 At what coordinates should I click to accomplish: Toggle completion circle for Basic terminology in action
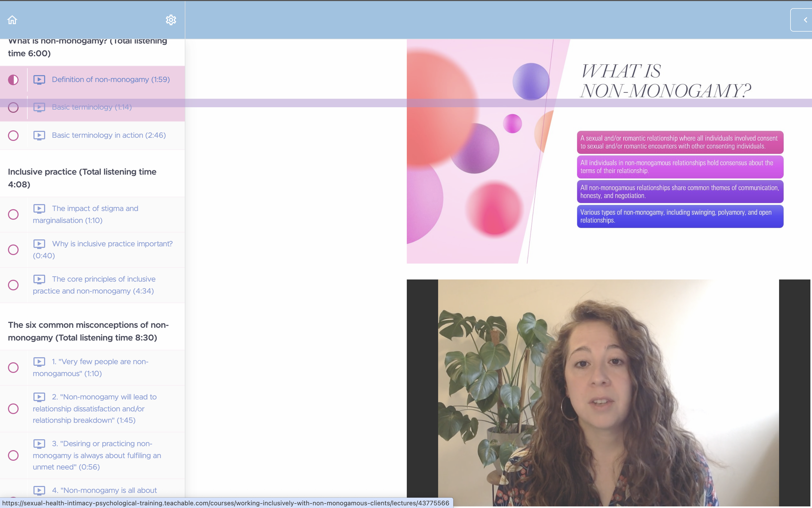pos(13,135)
